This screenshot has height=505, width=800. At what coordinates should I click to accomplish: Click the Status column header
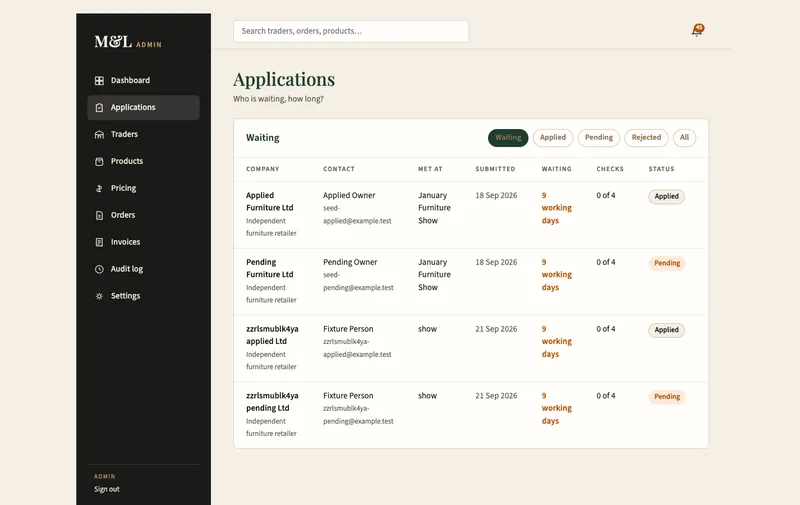click(662, 169)
